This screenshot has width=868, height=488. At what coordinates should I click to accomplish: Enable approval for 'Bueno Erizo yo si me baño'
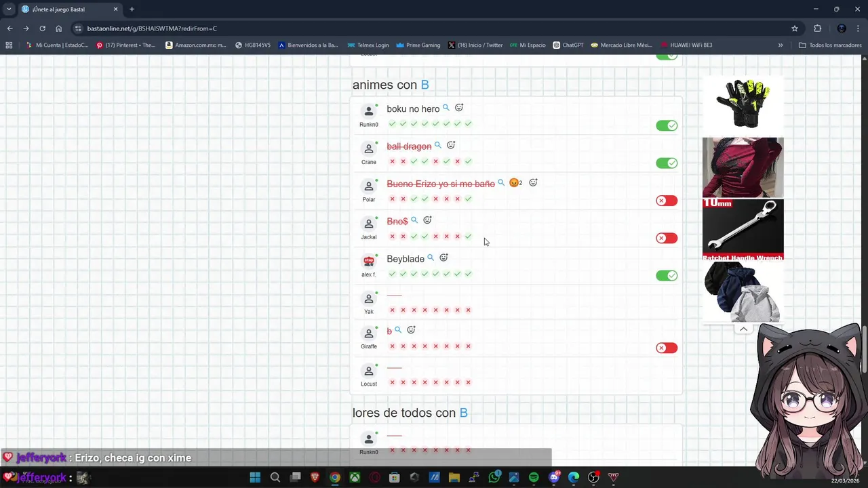(667, 201)
